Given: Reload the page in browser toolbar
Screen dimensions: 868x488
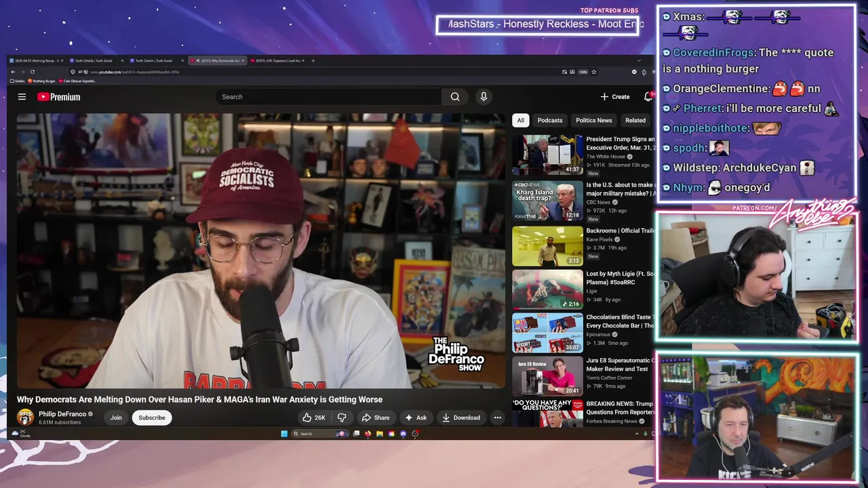Looking at the screenshot, I should 33,72.
